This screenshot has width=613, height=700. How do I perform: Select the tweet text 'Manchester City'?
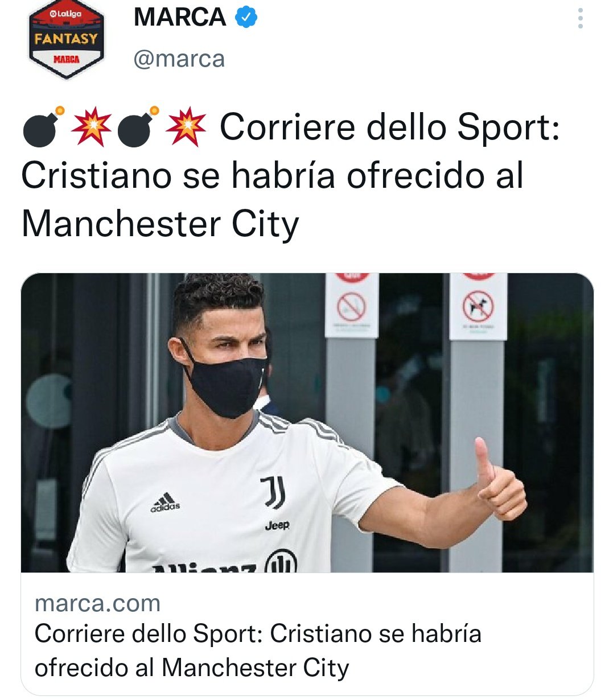point(161,224)
